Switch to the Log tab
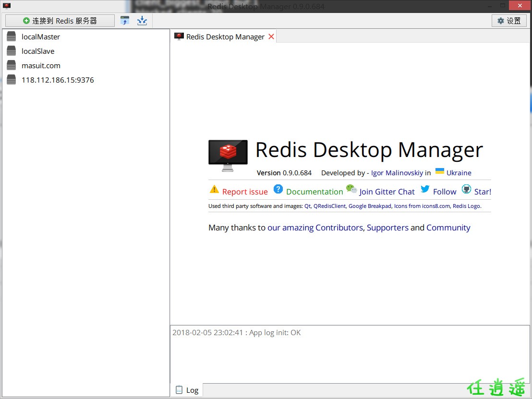532x399 pixels. [x=187, y=390]
